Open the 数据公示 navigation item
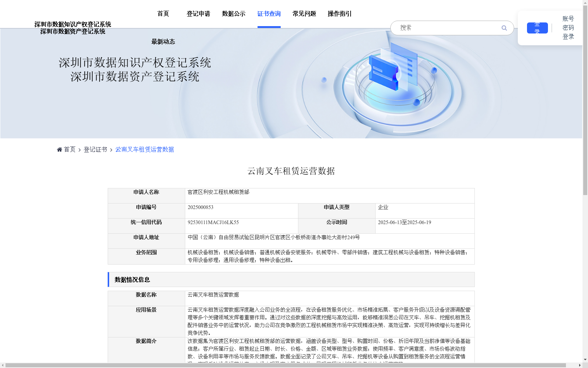This screenshot has width=588, height=368. 234,14
